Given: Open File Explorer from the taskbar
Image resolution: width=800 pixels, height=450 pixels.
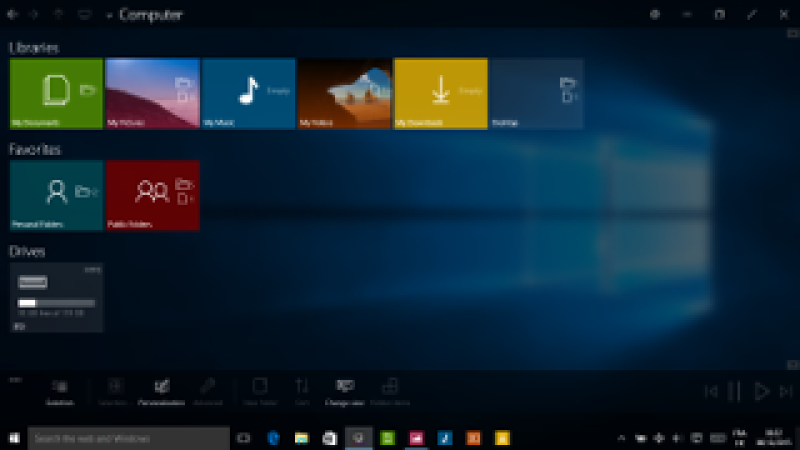Looking at the screenshot, I should point(302,438).
